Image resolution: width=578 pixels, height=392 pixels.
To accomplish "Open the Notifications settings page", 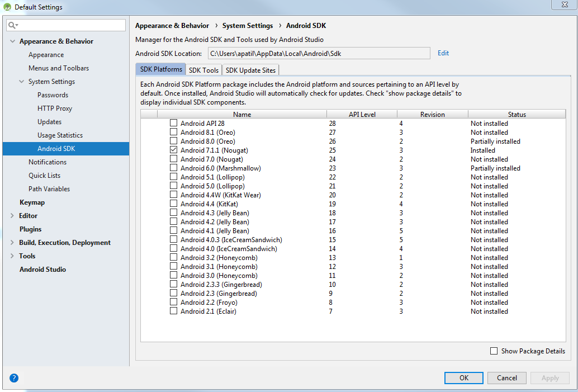I will 48,162.
